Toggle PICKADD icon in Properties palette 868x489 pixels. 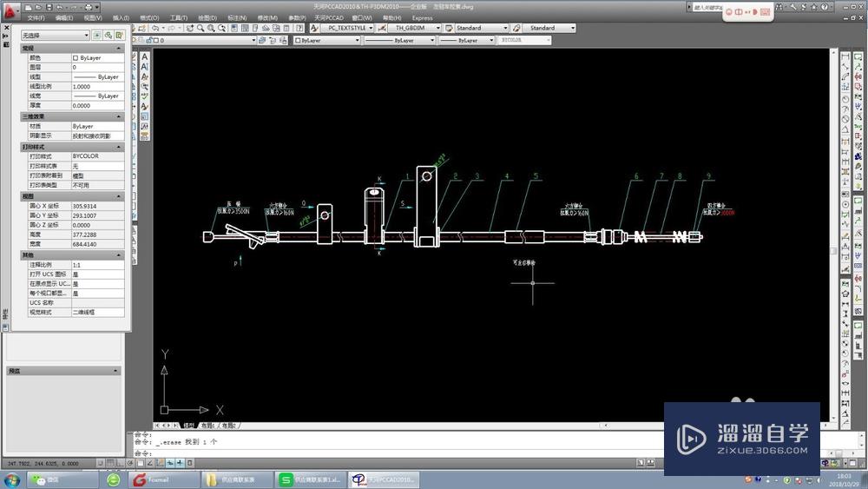coord(97,36)
